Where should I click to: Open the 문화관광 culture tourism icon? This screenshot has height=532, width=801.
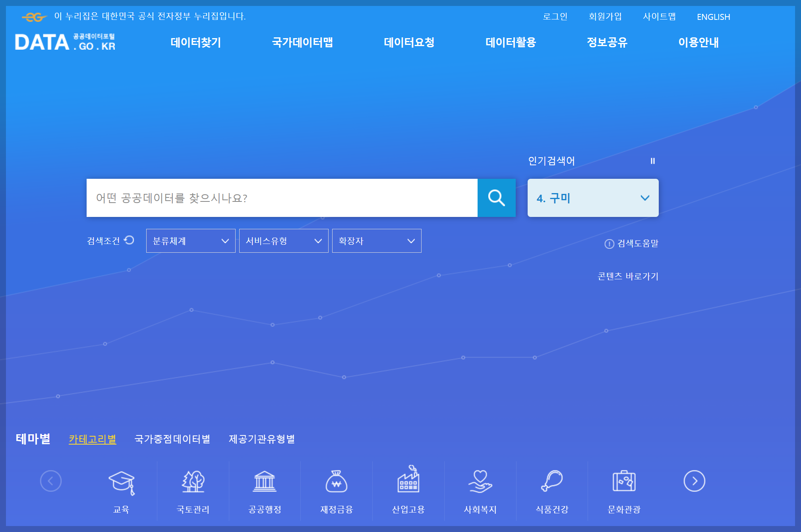624,482
